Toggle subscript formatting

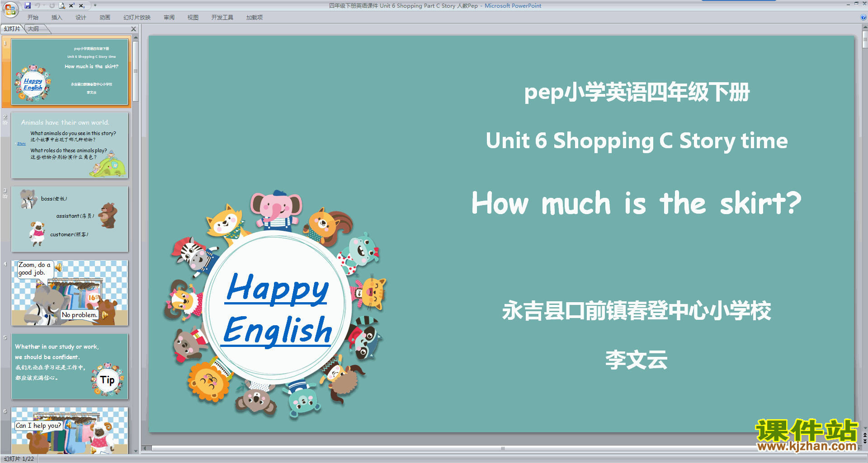coord(82,5)
